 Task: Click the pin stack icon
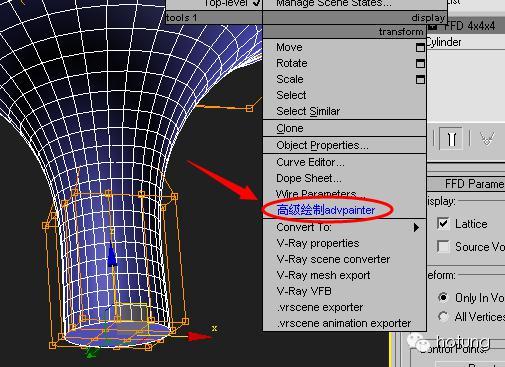[451, 138]
